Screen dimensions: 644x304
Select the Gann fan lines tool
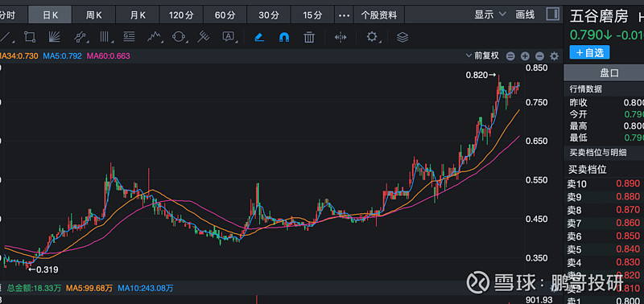pos(54,37)
